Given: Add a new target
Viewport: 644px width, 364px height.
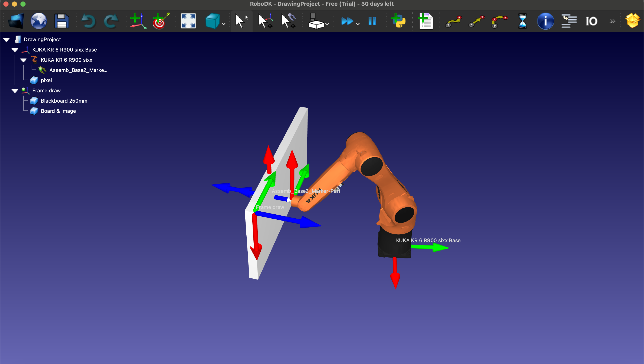Looking at the screenshot, I should click(161, 21).
